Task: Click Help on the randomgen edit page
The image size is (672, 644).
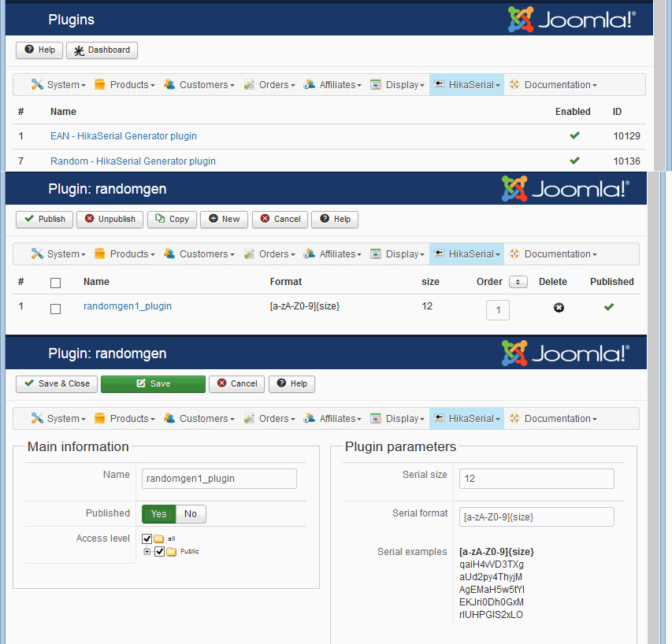Action: tap(291, 384)
